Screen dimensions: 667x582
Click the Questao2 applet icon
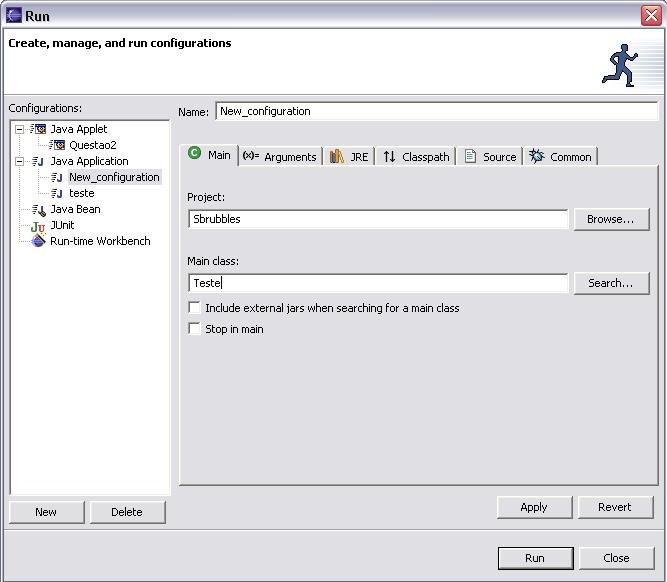coord(57,145)
